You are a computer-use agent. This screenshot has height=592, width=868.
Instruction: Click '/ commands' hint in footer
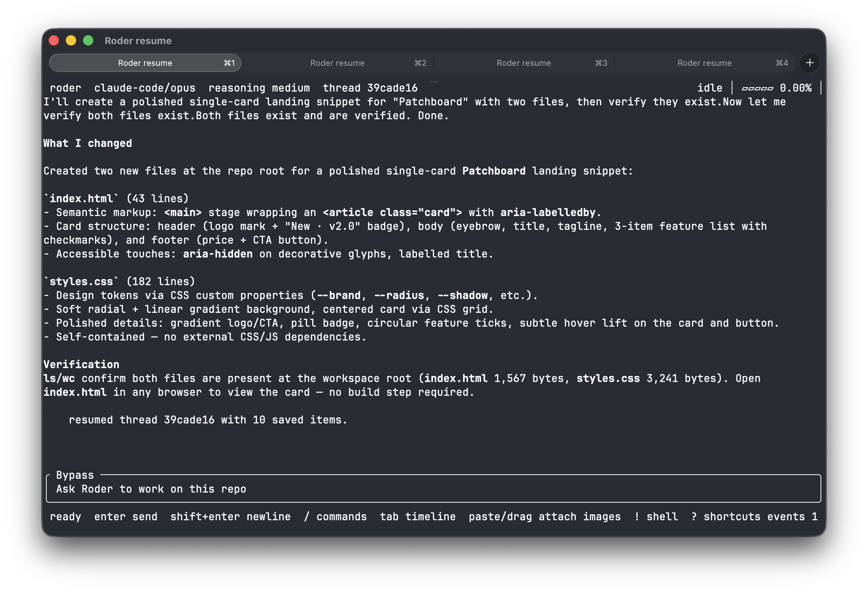click(335, 517)
